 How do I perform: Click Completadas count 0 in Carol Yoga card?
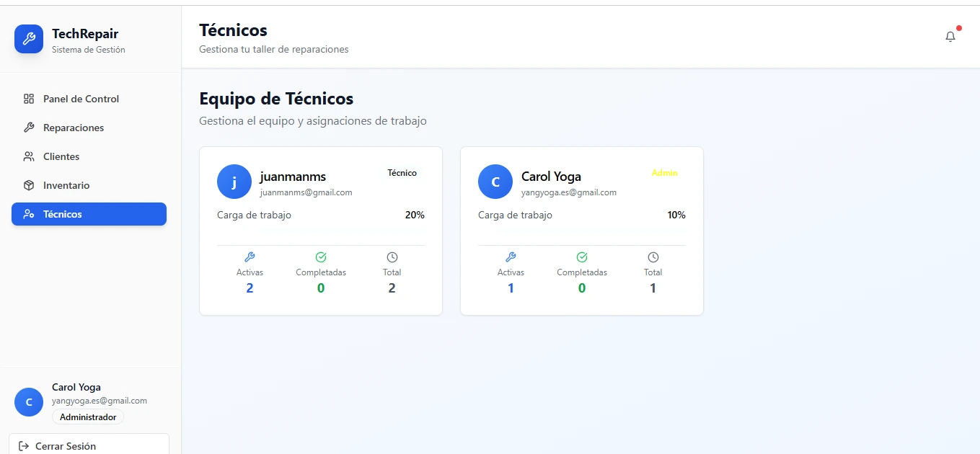point(582,288)
